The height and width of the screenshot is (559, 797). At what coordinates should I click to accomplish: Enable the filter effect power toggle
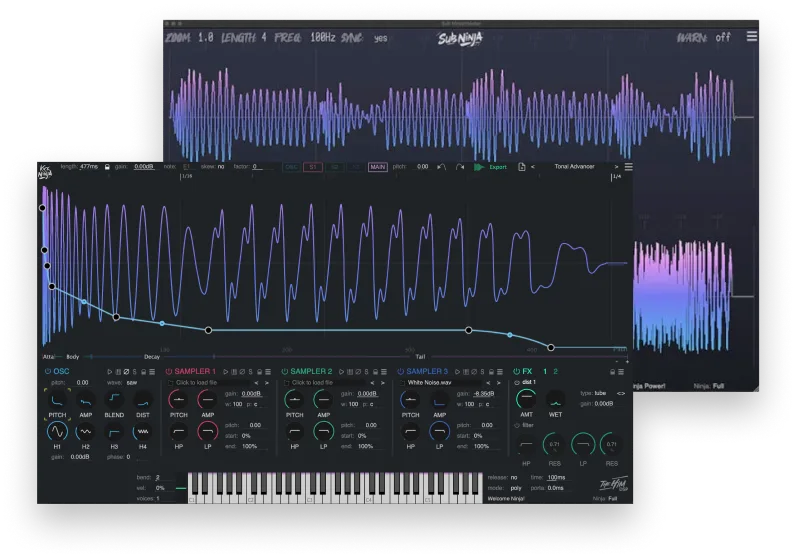[517, 425]
